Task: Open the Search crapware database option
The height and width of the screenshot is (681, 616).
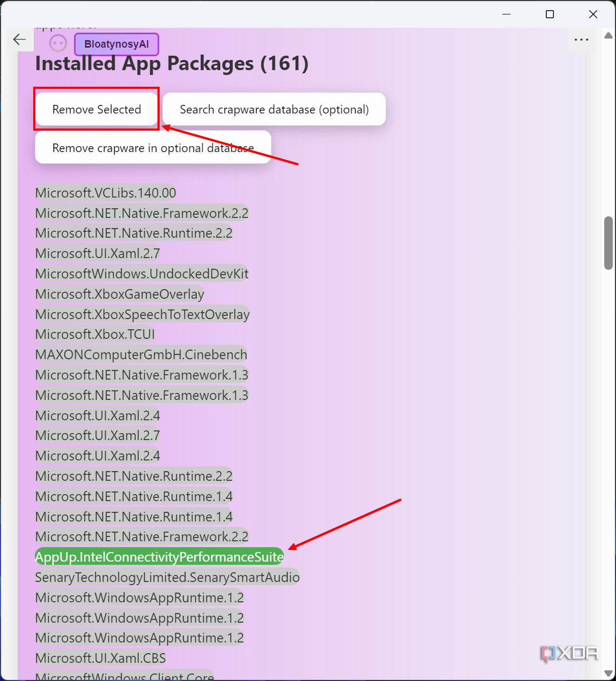Action: coord(274,109)
